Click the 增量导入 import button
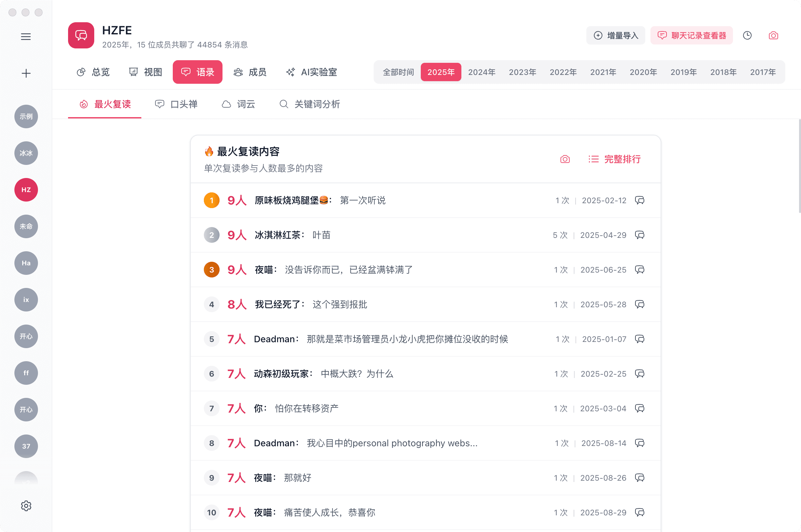 click(x=615, y=35)
